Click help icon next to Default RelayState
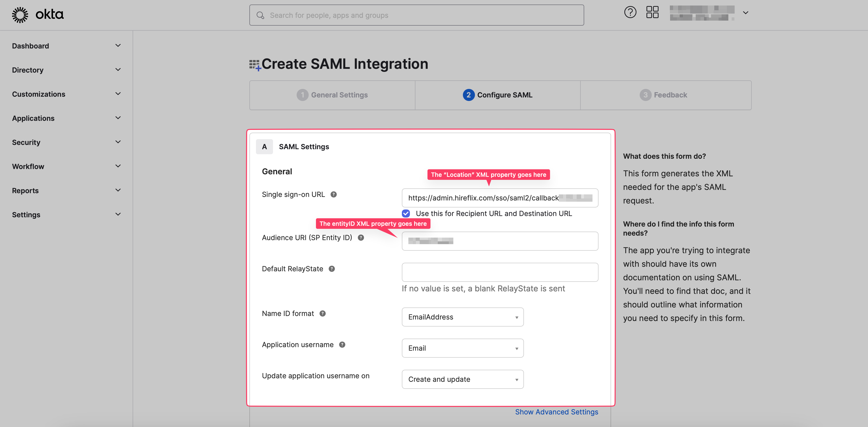The width and height of the screenshot is (868, 427). pos(332,269)
